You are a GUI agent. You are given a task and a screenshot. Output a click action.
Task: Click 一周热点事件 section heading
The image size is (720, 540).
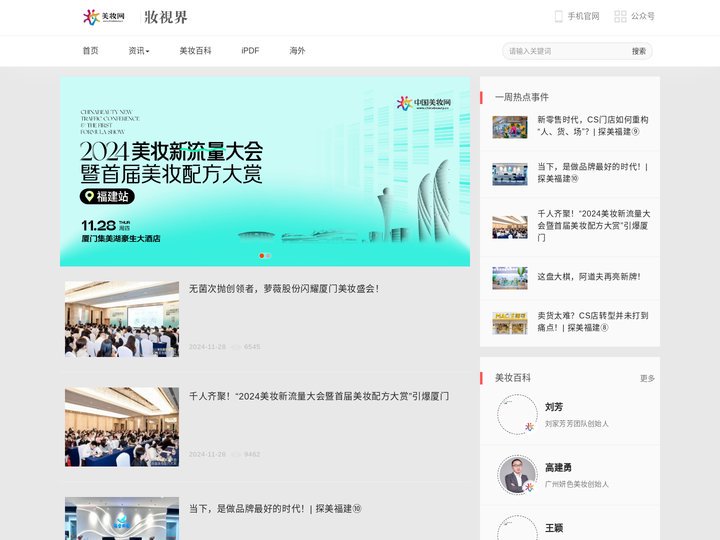click(522, 97)
